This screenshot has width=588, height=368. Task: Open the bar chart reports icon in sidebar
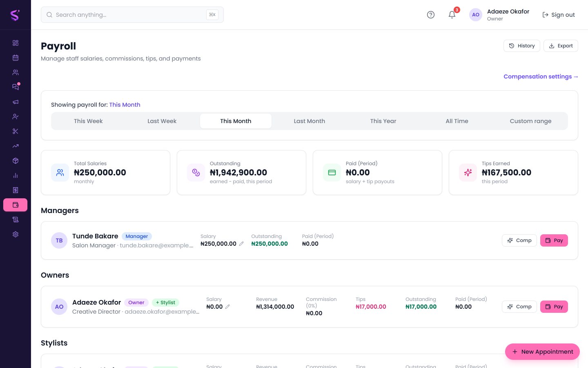(x=16, y=175)
